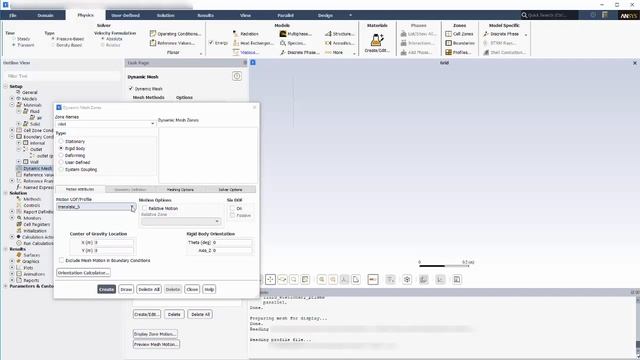Switch to the Results ribbon tab
The width and height of the screenshot is (640, 360).
pos(206,15)
